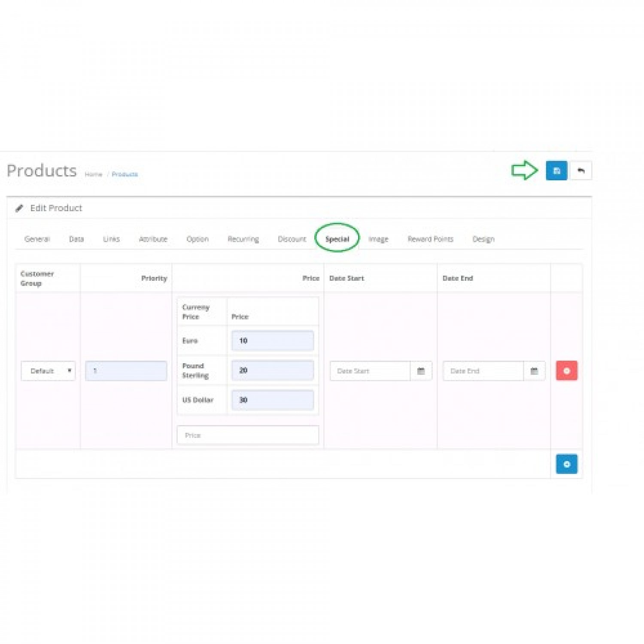Open the Date Start calendar picker

pyautogui.click(x=421, y=371)
